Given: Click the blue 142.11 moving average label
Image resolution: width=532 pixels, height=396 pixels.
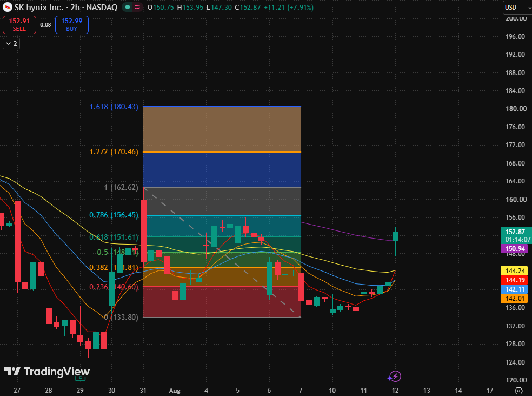Looking at the screenshot, I should [x=514, y=289].
